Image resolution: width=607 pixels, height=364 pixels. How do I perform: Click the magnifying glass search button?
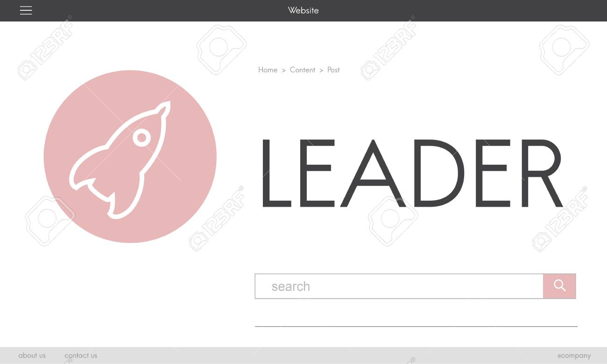pos(559,286)
